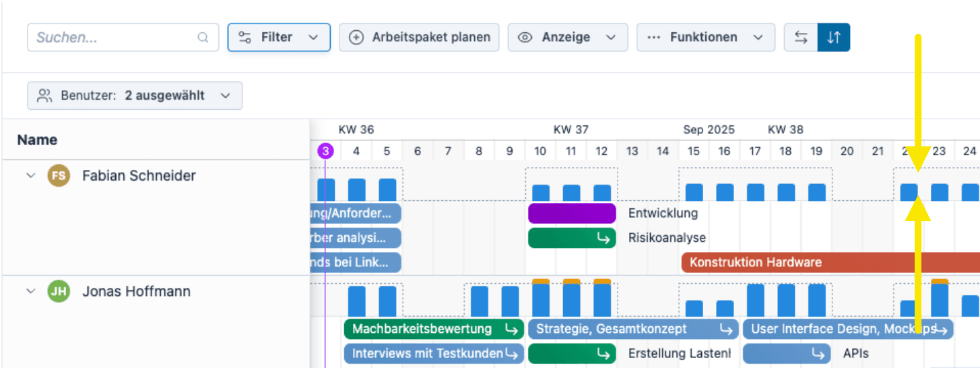Open the Funktionen dropdown menu
The width and height of the screenshot is (980, 368).
[705, 38]
